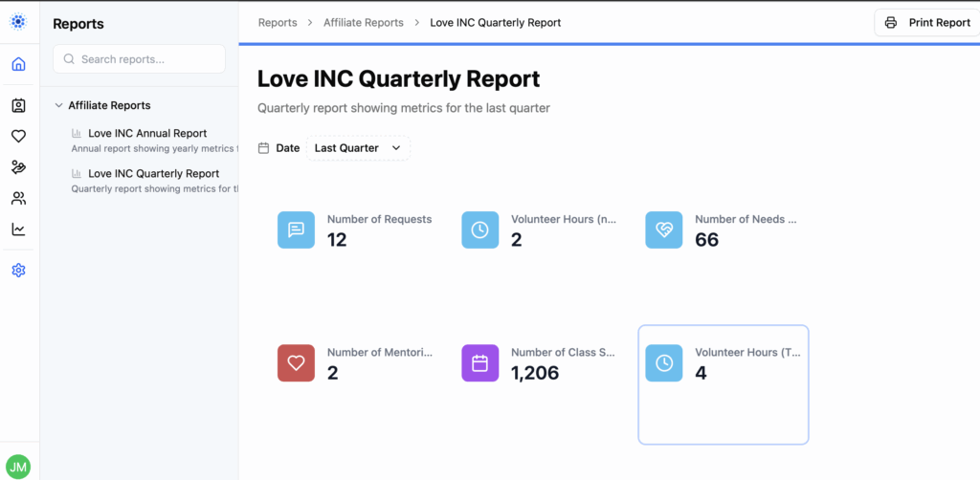980x480 pixels.
Task: Click the search magnifier icon
Action: (69, 59)
